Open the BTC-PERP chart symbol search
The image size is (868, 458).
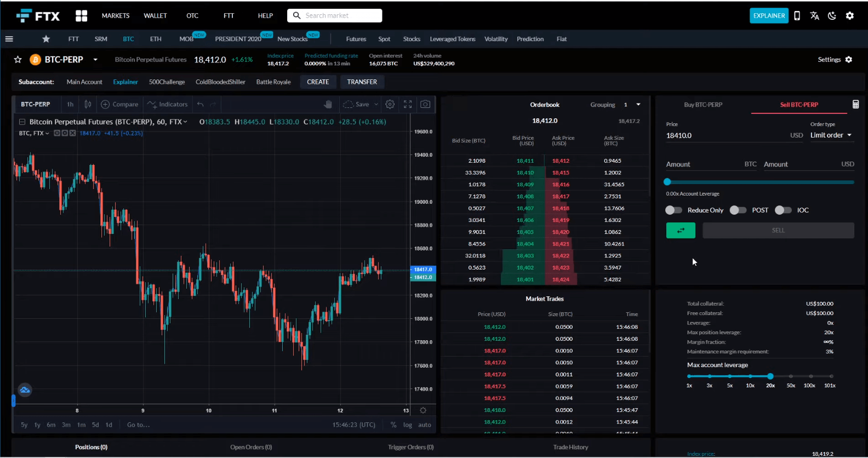pos(36,104)
